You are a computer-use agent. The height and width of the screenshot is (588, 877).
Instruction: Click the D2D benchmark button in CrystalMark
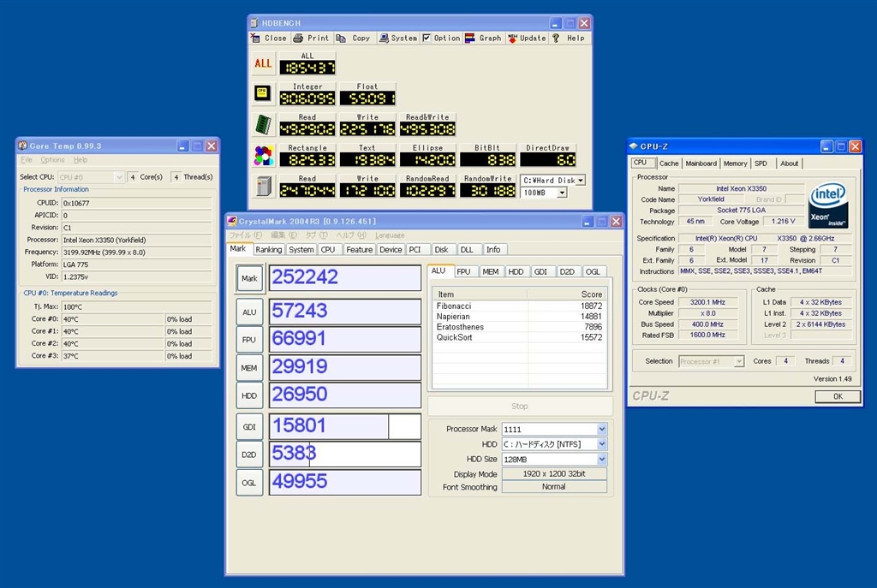249,454
